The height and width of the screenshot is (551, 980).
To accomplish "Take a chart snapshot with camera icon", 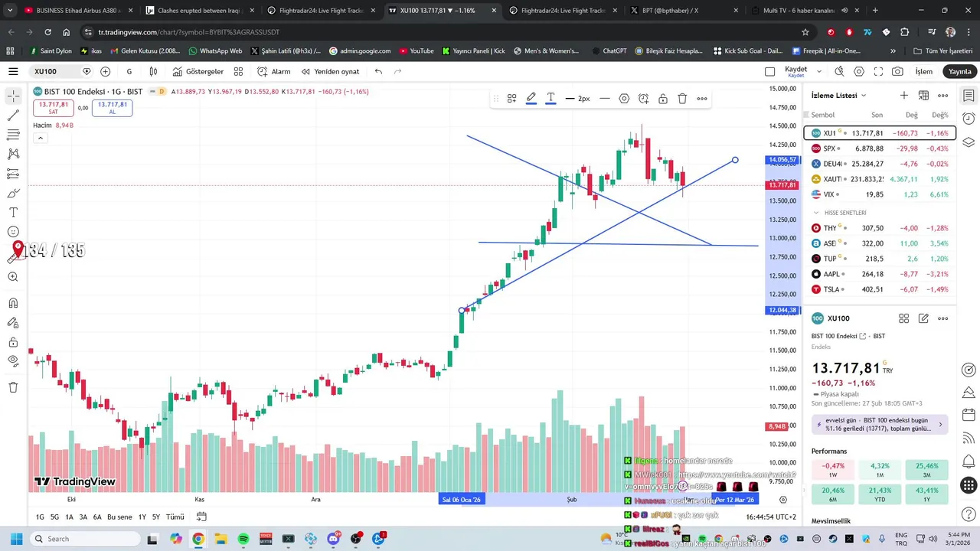I will (897, 71).
